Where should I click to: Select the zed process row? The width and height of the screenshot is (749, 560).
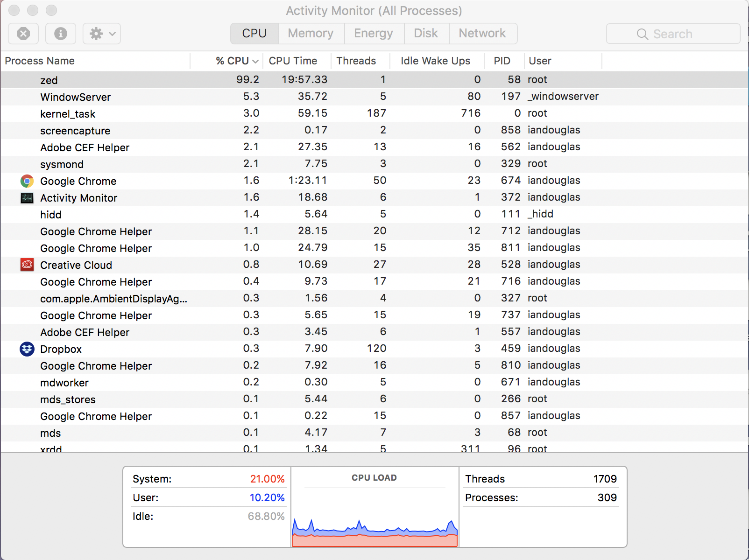pyautogui.click(x=374, y=80)
